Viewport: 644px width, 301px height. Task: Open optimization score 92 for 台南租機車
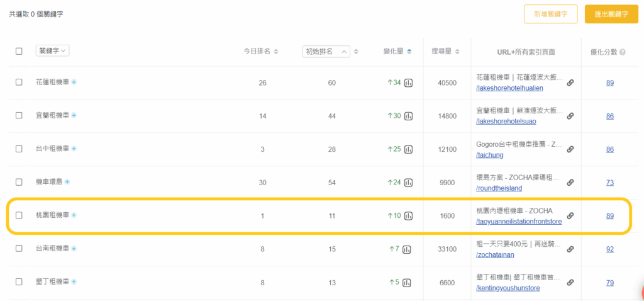pos(609,249)
